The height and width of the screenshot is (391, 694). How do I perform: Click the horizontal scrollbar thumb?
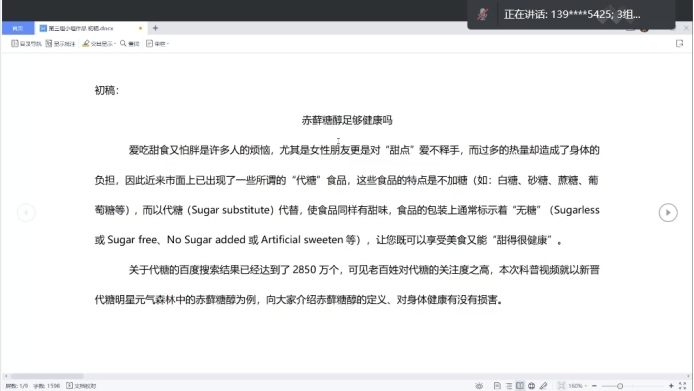(x=47, y=376)
